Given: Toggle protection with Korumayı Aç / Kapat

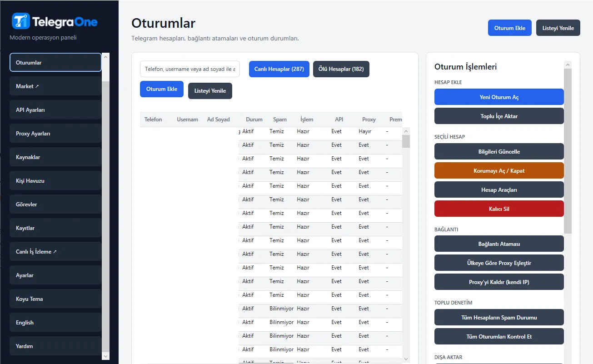Looking at the screenshot, I should (x=499, y=170).
